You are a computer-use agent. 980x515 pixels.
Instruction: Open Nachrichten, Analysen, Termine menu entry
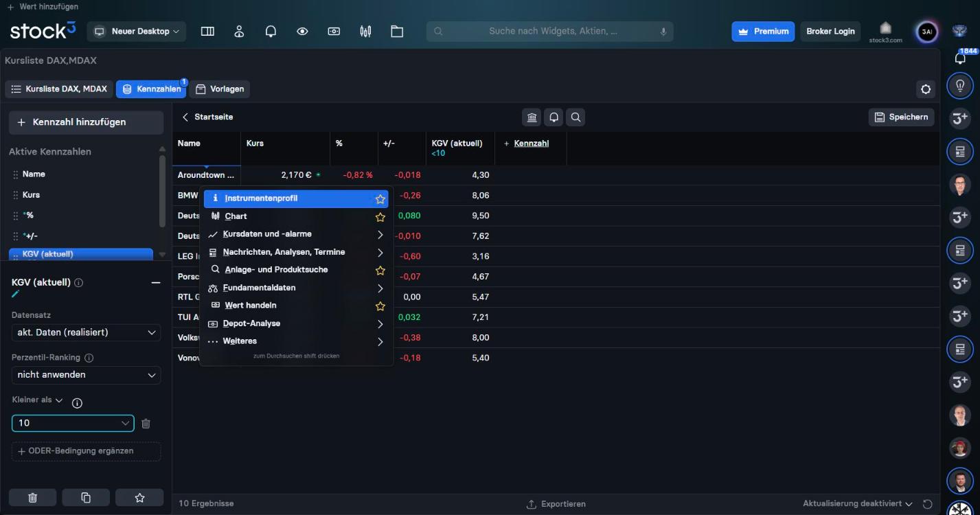pos(296,252)
